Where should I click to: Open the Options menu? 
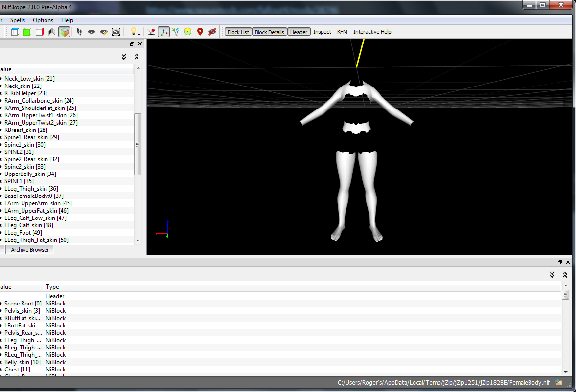click(x=43, y=20)
